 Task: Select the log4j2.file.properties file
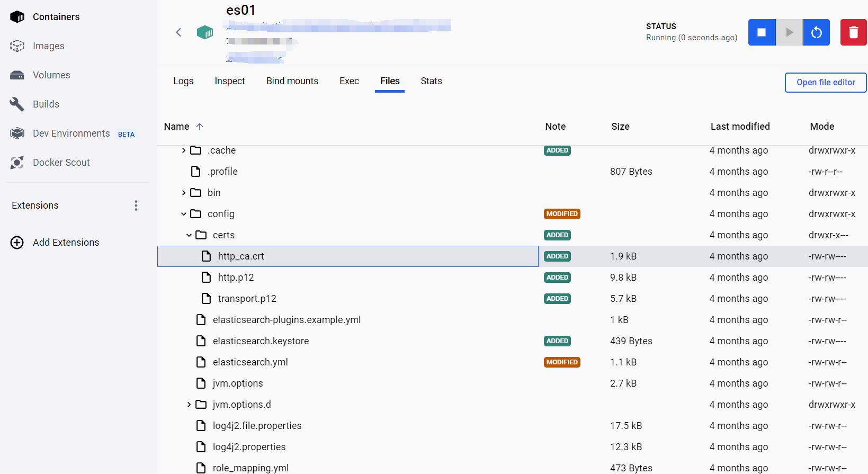[257, 426]
